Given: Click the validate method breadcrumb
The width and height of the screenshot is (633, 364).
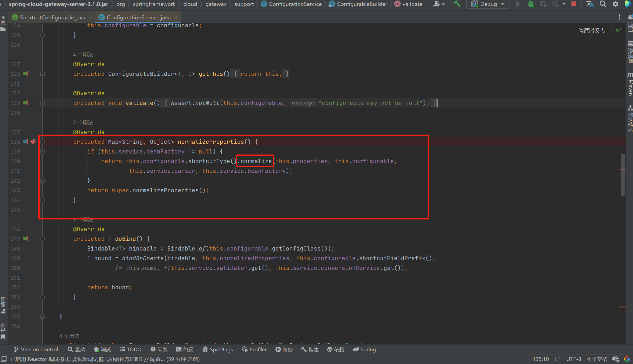Looking at the screenshot, I should [x=408, y=4].
